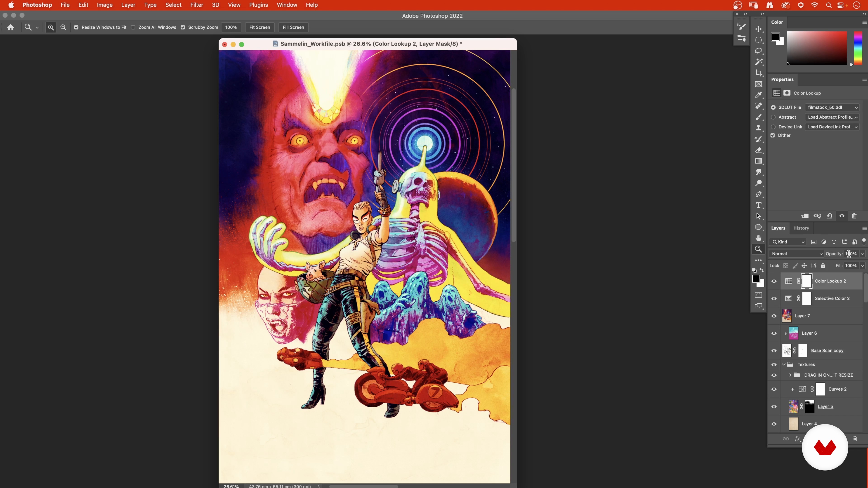This screenshot has width=868, height=488.
Task: Select the Gradient tool
Action: click(759, 161)
